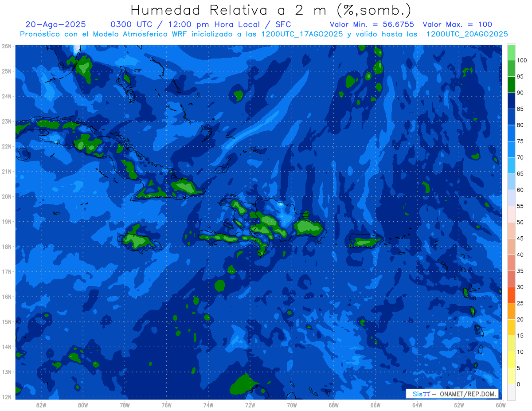Image resolution: width=532 pixels, height=411 pixels.
Task: Click the dark green legend swatch between 90 and 95
Action: tap(511, 85)
